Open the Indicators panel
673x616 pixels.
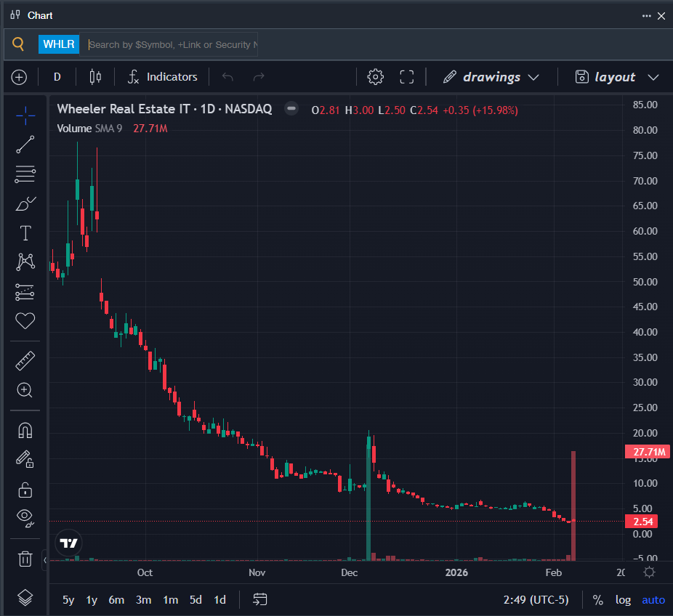tap(162, 77)
